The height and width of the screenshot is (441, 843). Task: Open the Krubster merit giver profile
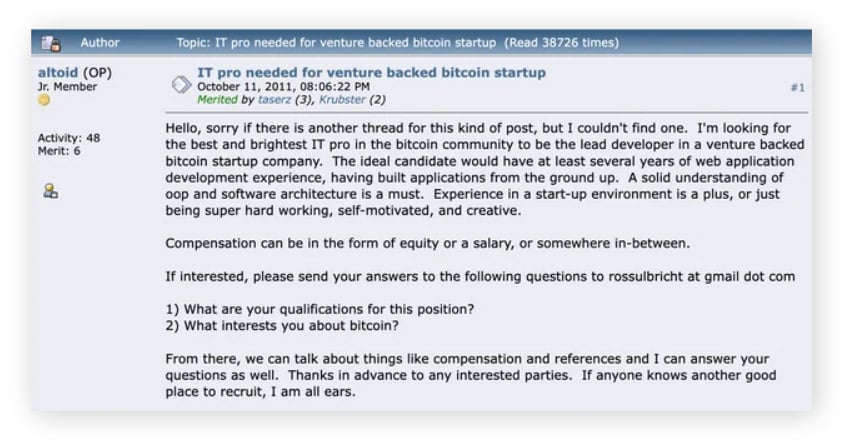[342, 99]
